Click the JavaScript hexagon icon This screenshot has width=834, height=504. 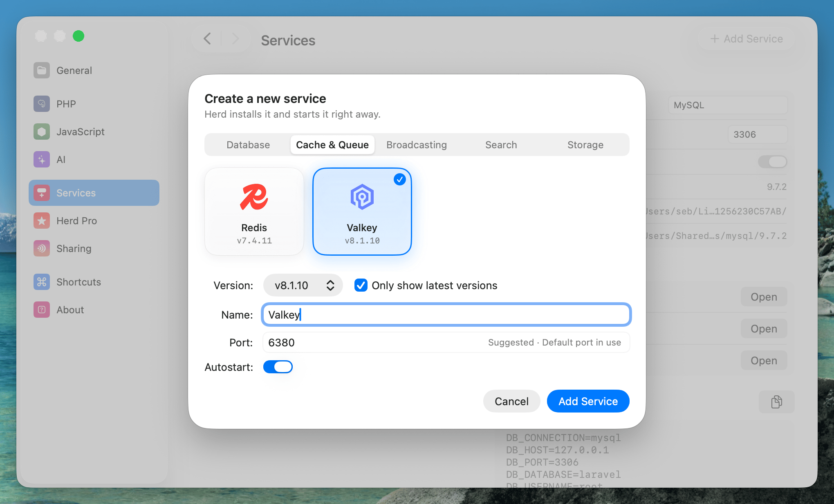coord(42,132)
